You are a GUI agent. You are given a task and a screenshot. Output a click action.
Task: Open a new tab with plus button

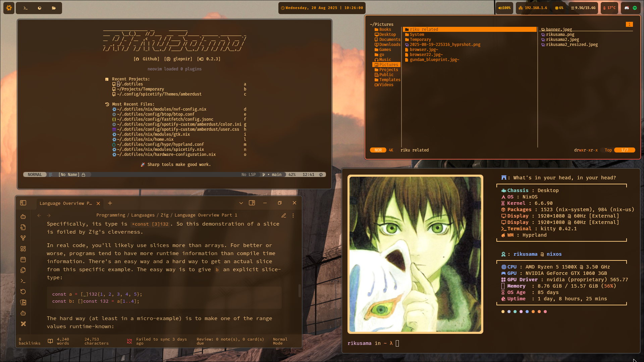click(110, 203)
